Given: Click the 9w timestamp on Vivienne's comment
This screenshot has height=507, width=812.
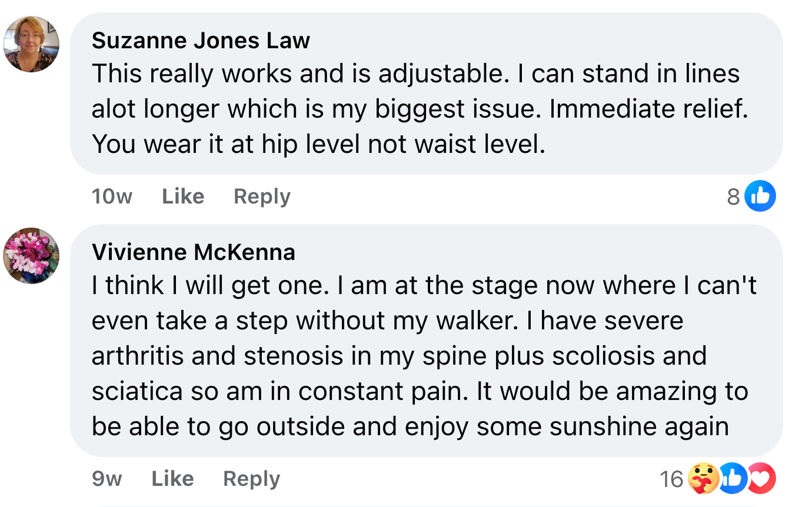Looking at the screenshot, I should (107, 478).
